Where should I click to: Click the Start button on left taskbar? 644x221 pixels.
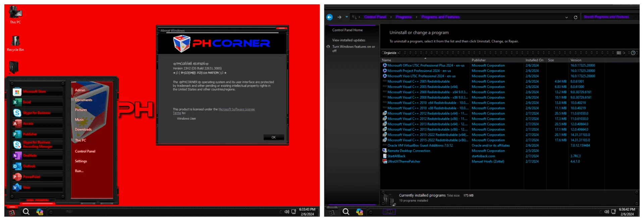(12, 212)
